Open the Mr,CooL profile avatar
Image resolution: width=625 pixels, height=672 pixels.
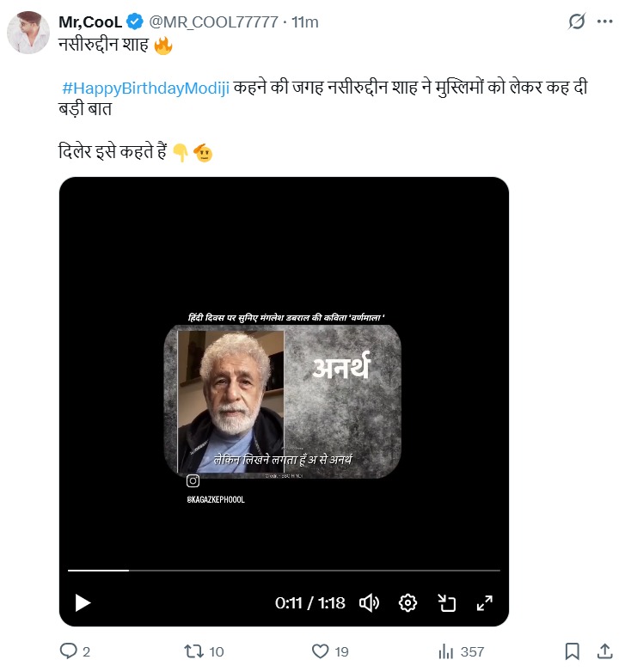tap(28, 34)
